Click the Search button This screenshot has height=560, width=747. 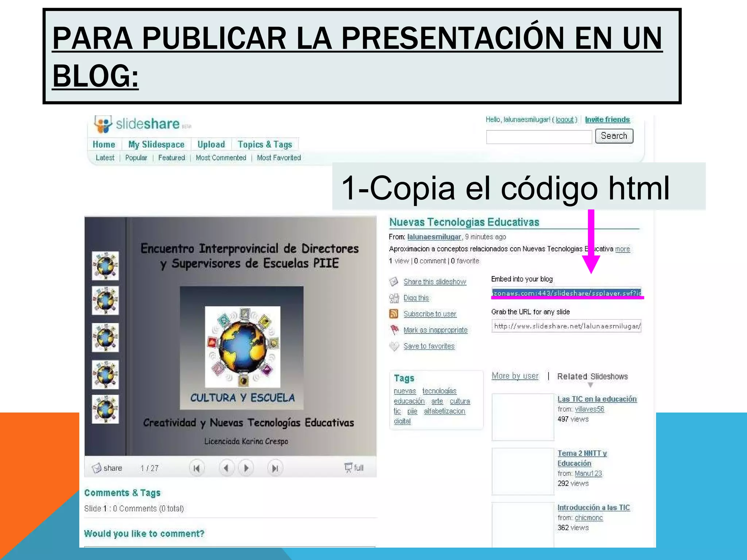click(614, 136)
